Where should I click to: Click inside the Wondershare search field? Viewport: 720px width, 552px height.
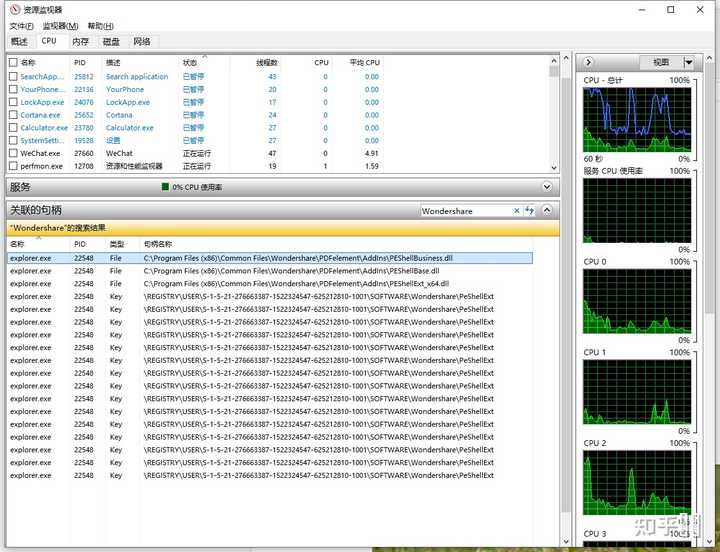click(465, 211)
